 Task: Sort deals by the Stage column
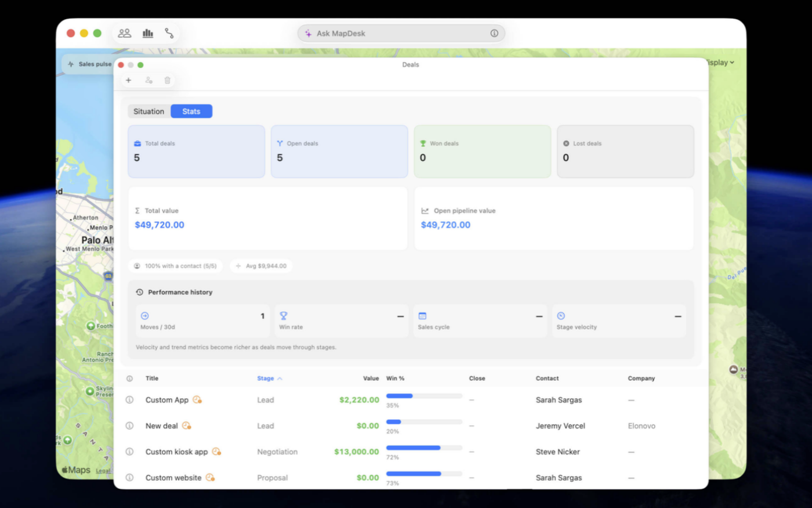click(270, 379)
